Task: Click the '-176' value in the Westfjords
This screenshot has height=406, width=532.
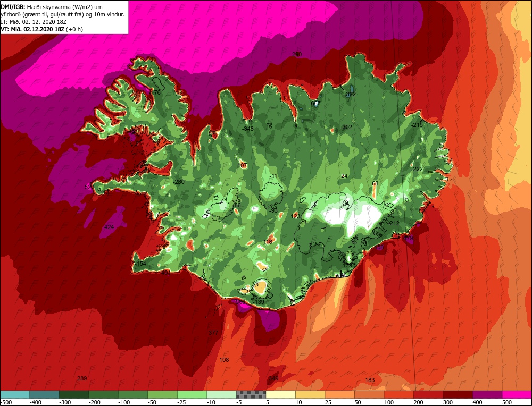Action: pyautogui.click(x=155, y=92)
